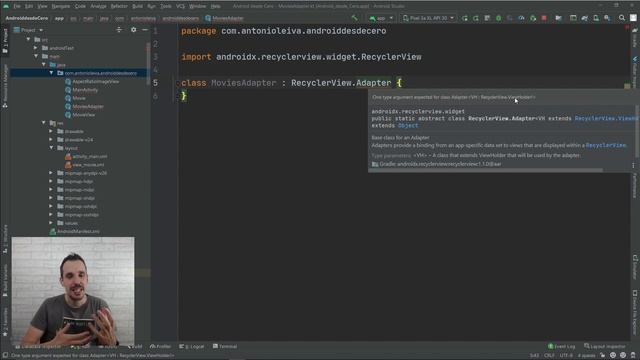Image resolution: width=640 pixels, height=360 pixels.
Task: Open the Layout Inspector in bottom bar
Action: [604, 347]
